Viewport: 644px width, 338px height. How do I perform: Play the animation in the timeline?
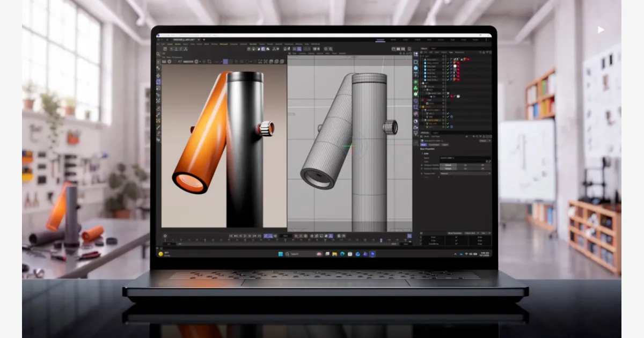[246, 236]
